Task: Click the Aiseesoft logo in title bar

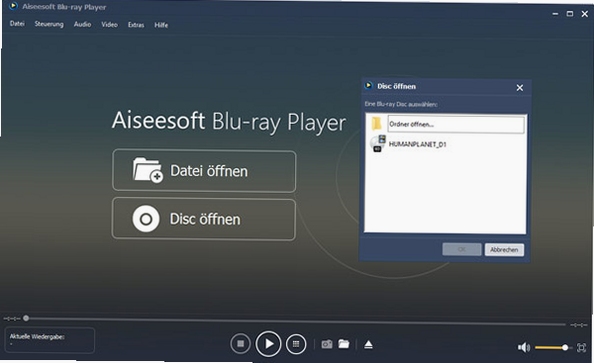Action: pos(13,6)
